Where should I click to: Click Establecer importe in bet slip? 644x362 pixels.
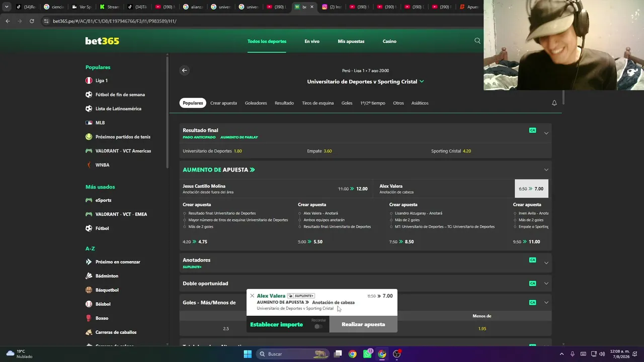(276, 325)
